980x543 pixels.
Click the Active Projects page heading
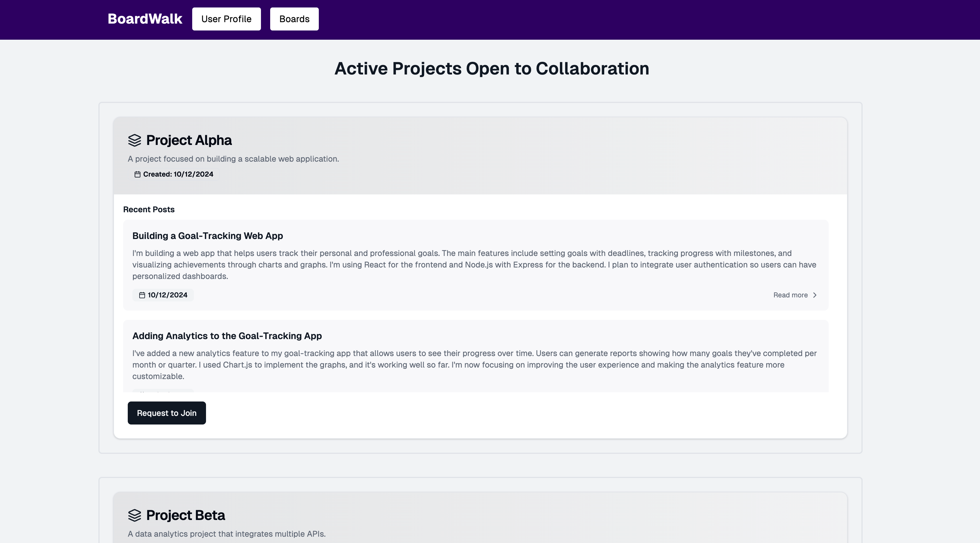(491, 68)
